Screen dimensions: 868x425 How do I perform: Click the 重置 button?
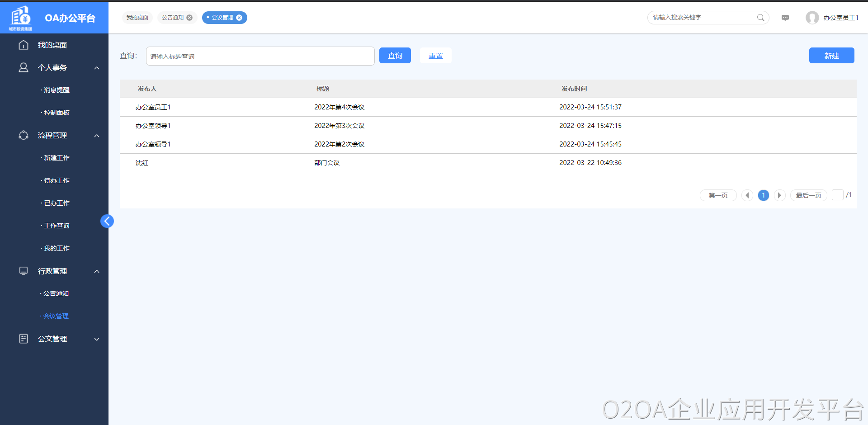(435, 56)
